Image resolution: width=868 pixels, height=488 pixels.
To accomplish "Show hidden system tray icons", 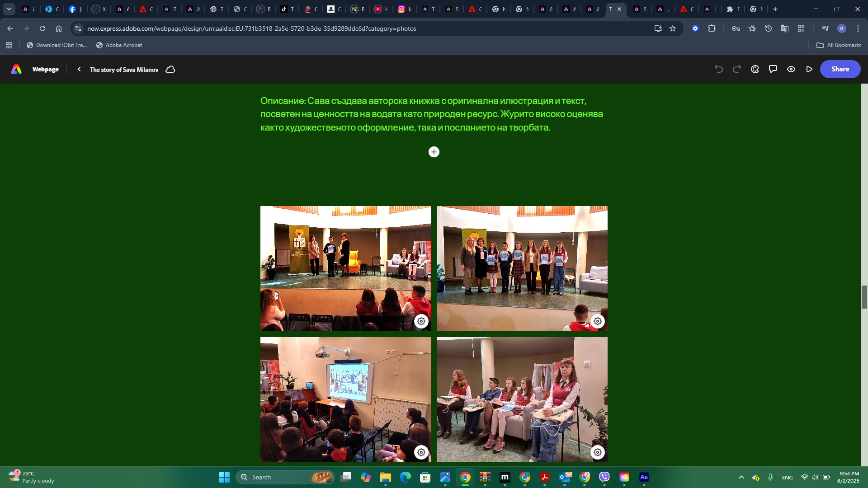I will click(x=741, y=477).
